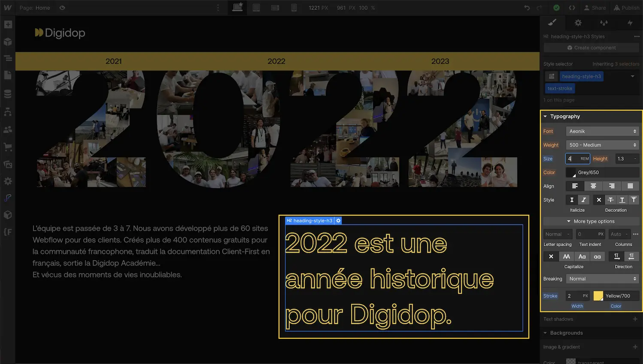Image resolution: width=643 pixels, height=364 pixels.
Task: Open the CMS Collections panel
Action: [8, 93]
